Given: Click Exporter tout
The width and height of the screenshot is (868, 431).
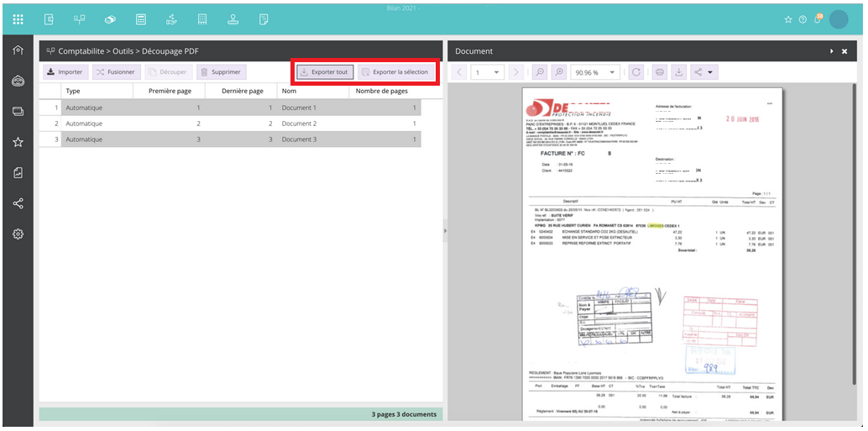Looking at the screenshot, I should [x=325, y=72].
